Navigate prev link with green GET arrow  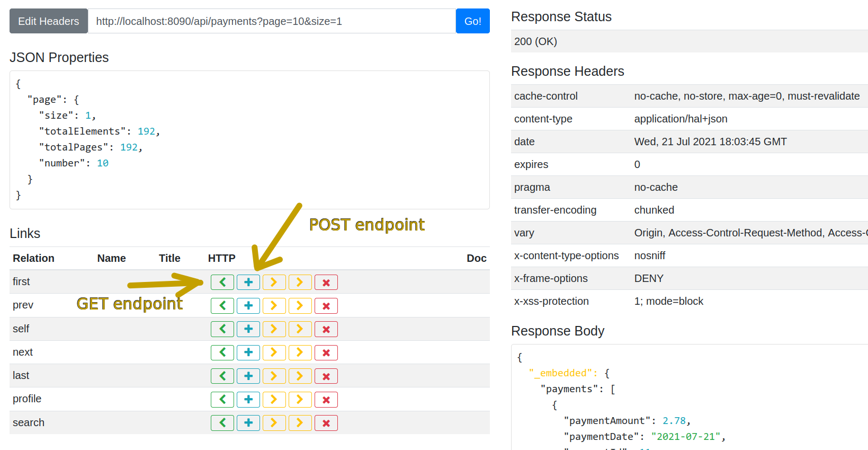[222, 306]
